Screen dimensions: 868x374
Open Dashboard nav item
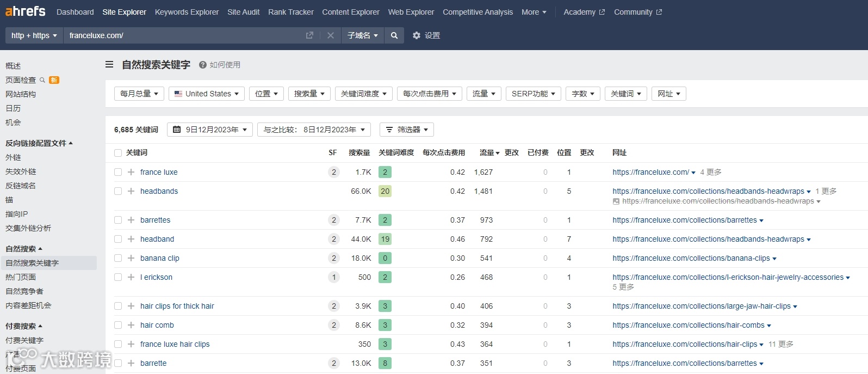click(75, 12)
